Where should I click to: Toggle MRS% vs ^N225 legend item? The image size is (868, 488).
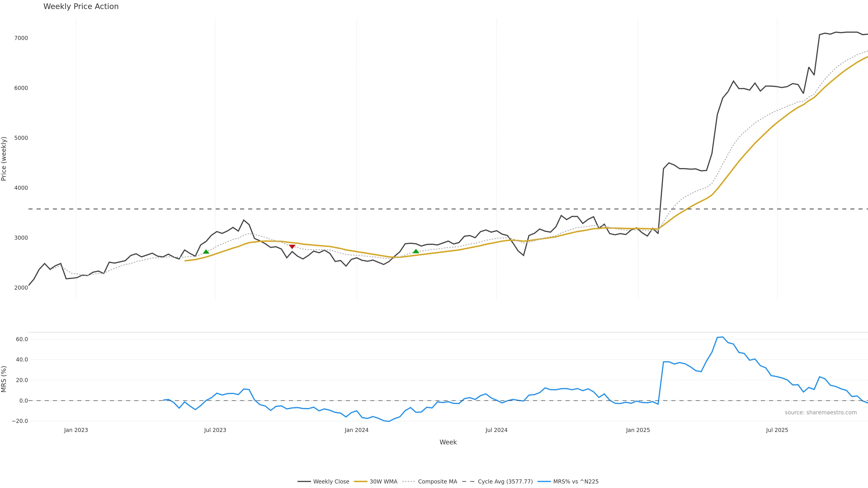click(x=576, y=482)
